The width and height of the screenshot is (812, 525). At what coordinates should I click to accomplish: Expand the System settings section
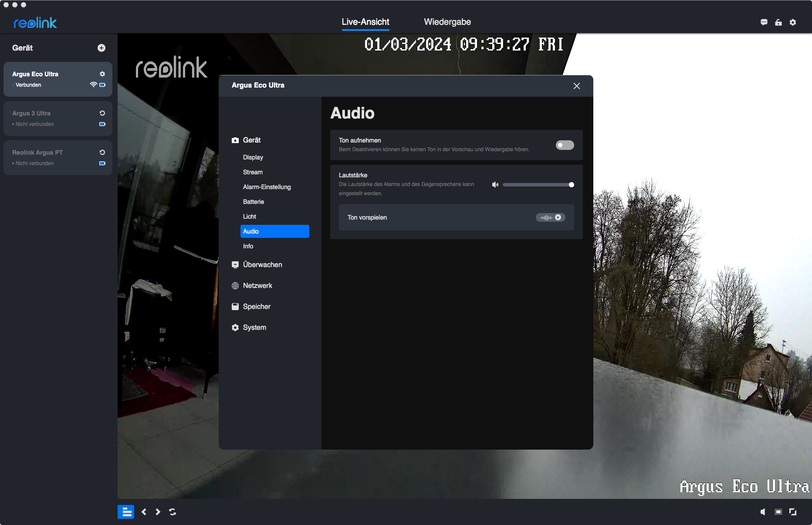pyautogui.click(x=254, y=328)
